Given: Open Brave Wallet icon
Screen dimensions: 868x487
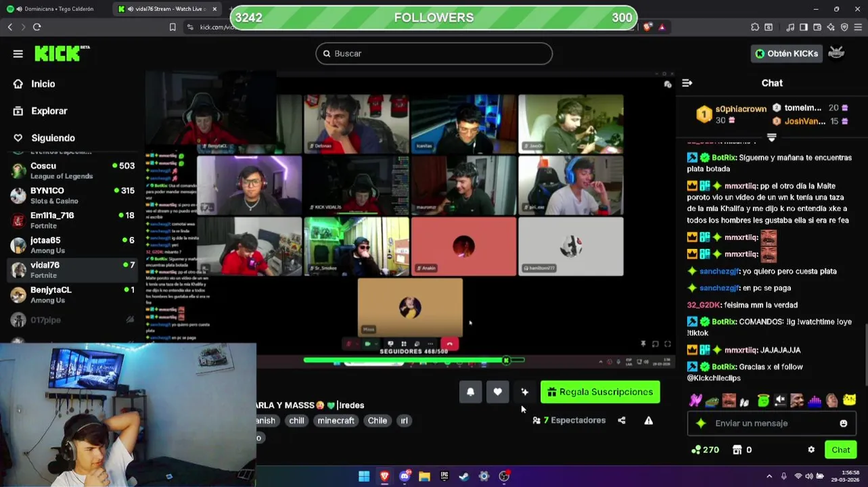Looking at the screenshot, I should [x=817, y=27].
